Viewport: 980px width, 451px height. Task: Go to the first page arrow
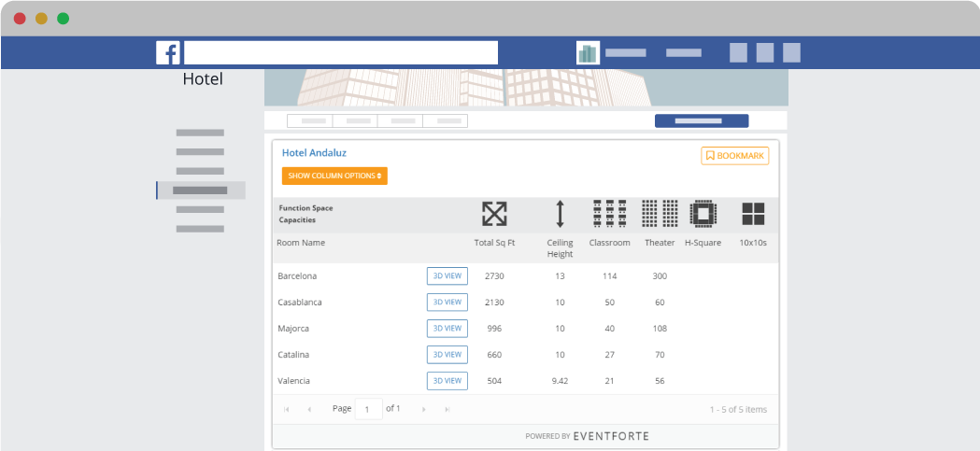pyautogui.click(x=286, y=409)
